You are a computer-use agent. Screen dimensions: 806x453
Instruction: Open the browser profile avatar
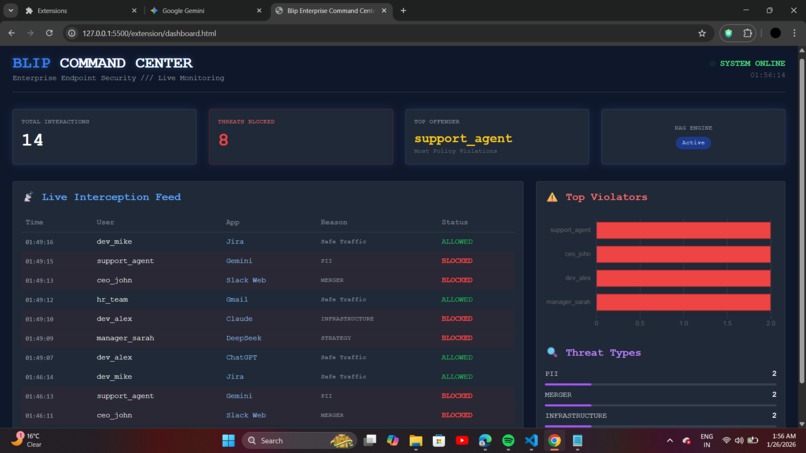point(775,33)
